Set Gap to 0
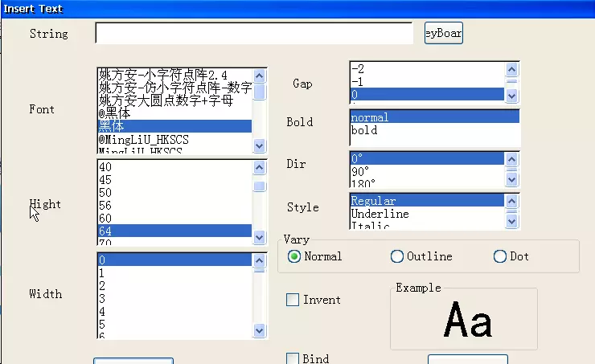The image size is (595, 364). point(427,94)
